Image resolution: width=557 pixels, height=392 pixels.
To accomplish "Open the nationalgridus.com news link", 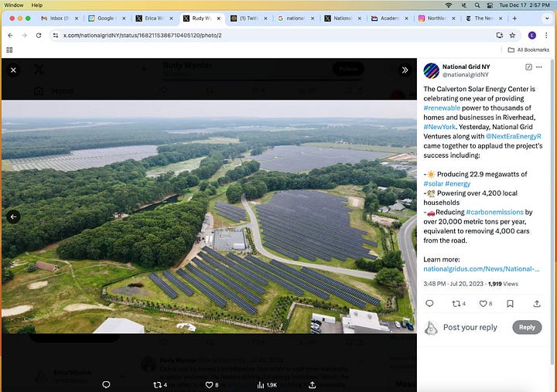I will (x=481, y=269).
